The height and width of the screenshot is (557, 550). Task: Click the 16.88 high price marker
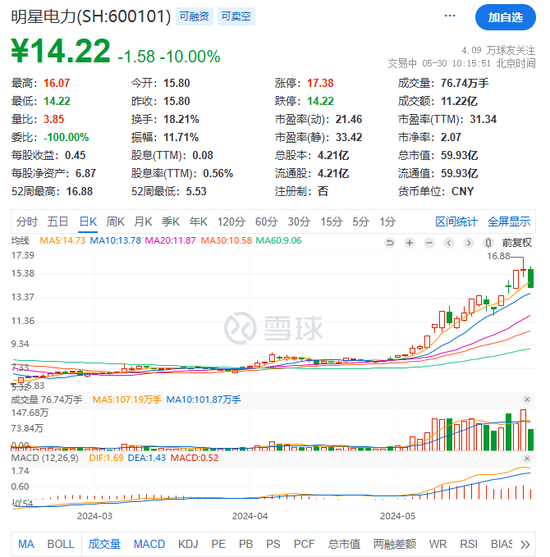(498, 256)
